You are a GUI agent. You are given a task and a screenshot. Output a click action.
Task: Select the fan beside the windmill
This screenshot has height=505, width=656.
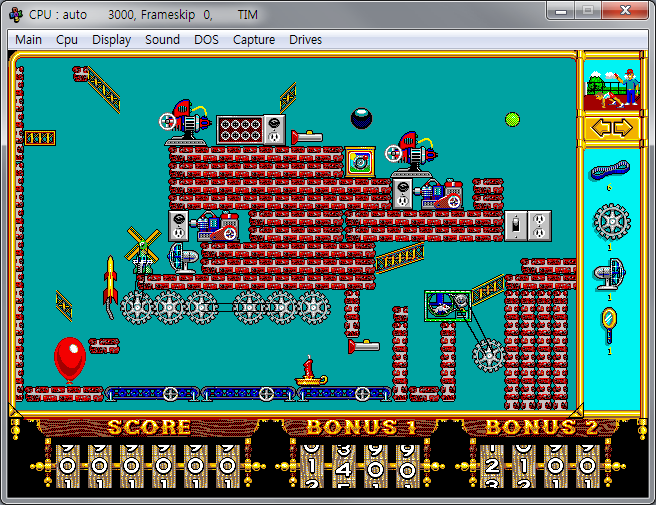[183, 258]
